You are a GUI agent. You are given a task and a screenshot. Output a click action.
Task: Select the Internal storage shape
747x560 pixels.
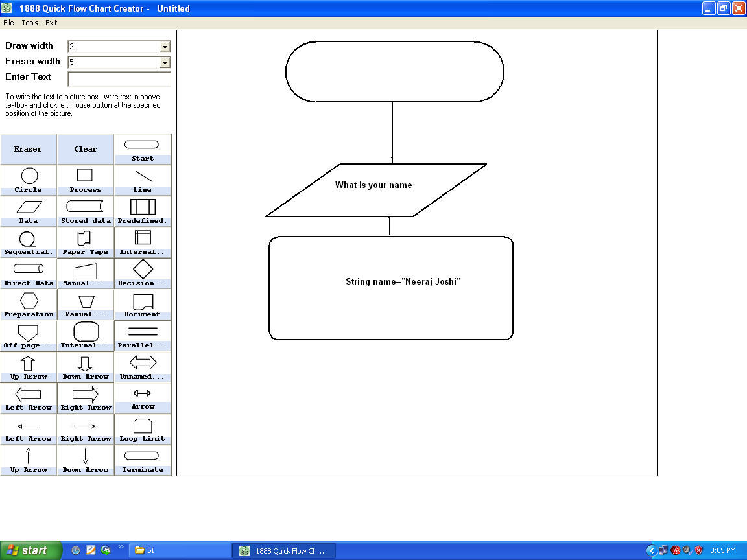(x=143, y=243)
